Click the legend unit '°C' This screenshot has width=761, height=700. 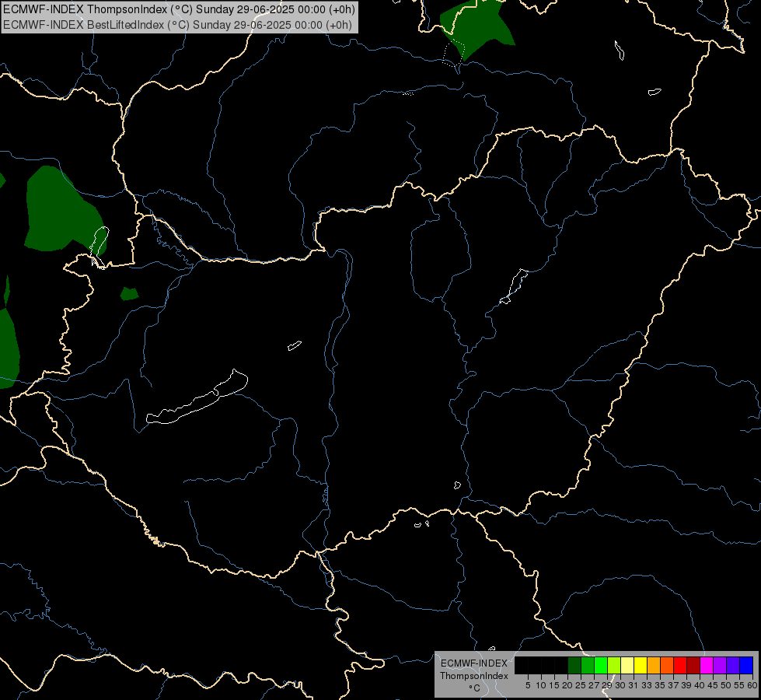[x=475, y=688]
